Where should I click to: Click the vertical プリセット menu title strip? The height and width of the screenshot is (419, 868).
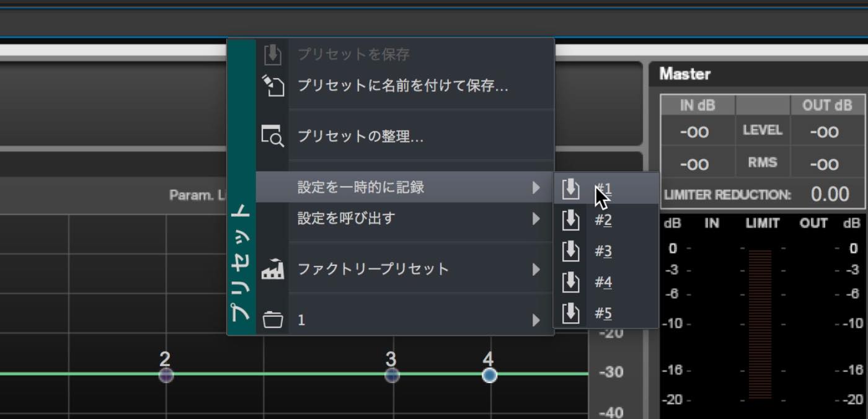click(242, 186)
